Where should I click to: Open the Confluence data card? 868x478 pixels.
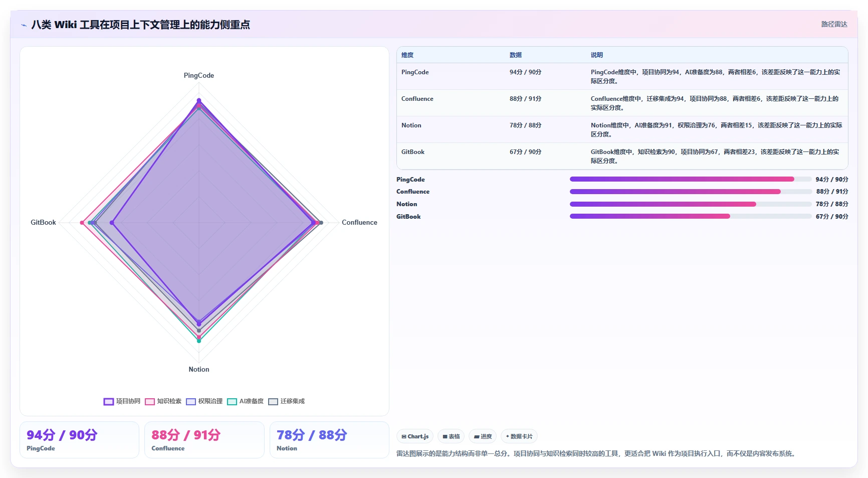[x=204, y=440]
